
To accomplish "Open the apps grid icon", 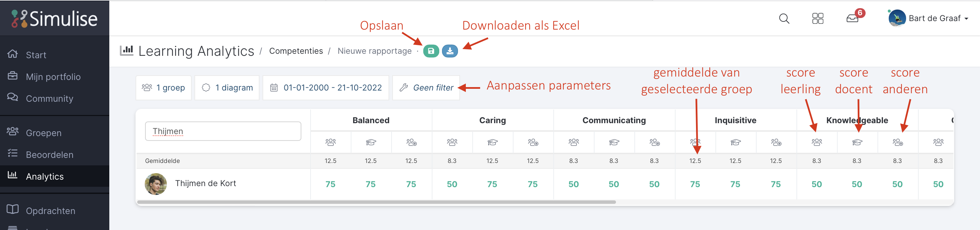I will click(818, 18).
